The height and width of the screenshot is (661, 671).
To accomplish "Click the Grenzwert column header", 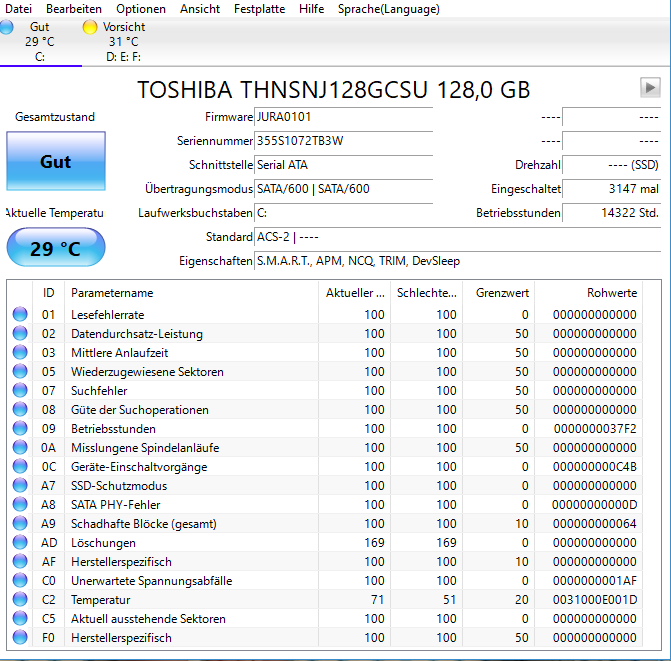I will [x=499, y=293].
